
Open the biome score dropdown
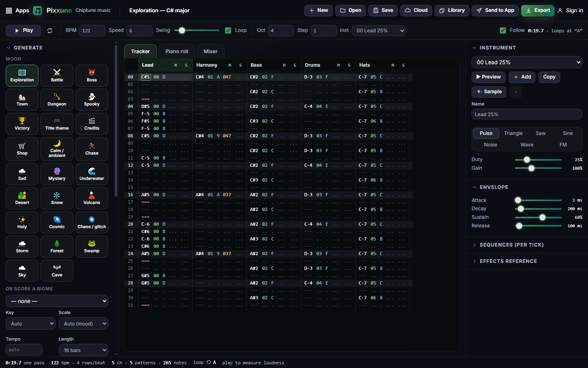pos(57,301)
